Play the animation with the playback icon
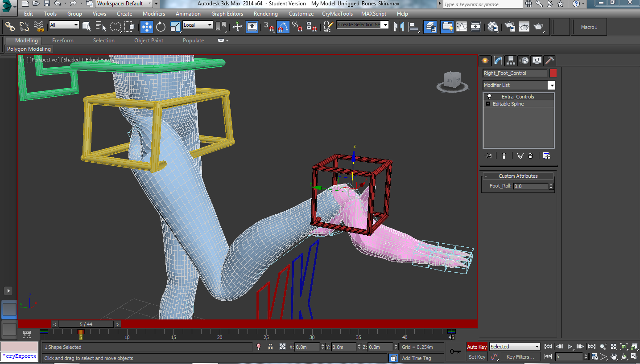This screenshot has height=364, width=640. 570,346
